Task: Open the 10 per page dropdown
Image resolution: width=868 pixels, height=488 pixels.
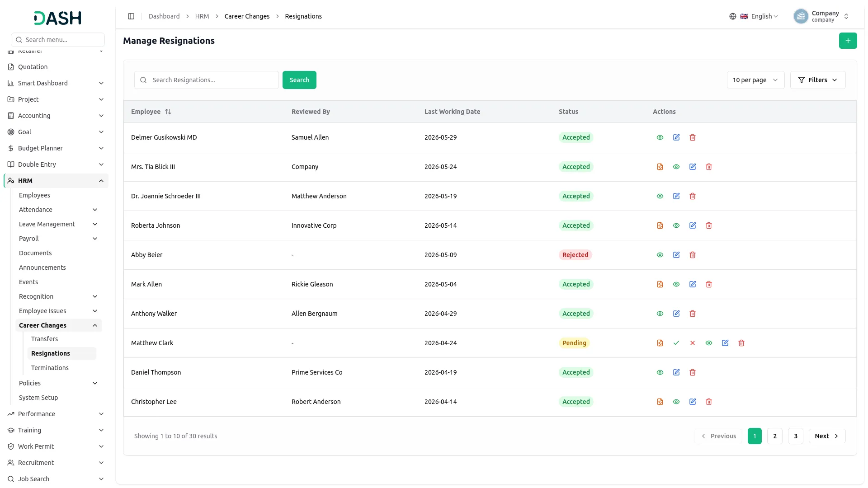Action: (x=755, y=80)
